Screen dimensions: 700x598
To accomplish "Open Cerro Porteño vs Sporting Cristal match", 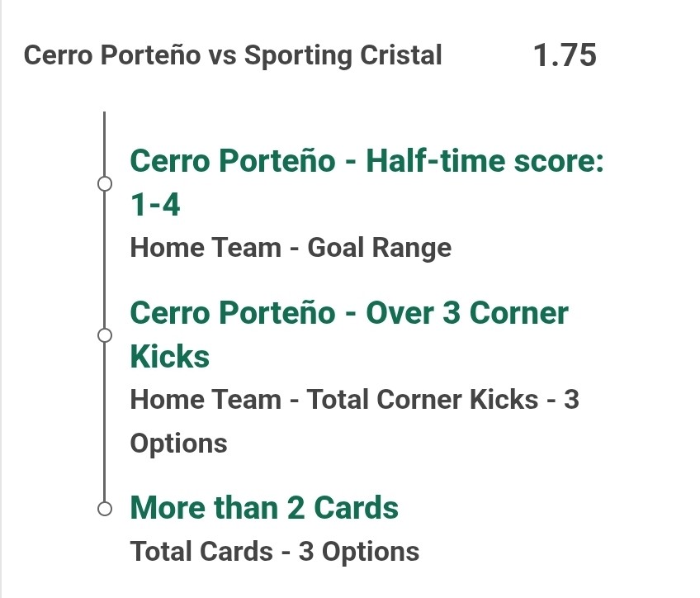I will coord(233,56).
